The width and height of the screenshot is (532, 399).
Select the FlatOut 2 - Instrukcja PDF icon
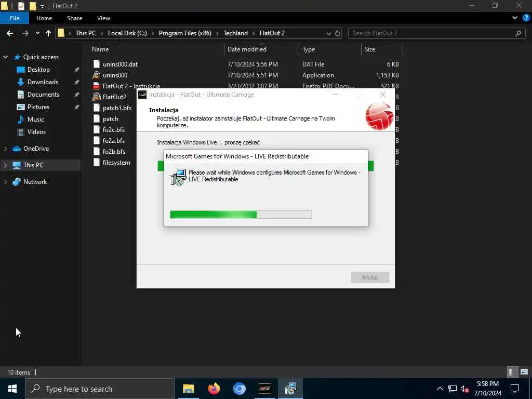(x=96, y=86)
